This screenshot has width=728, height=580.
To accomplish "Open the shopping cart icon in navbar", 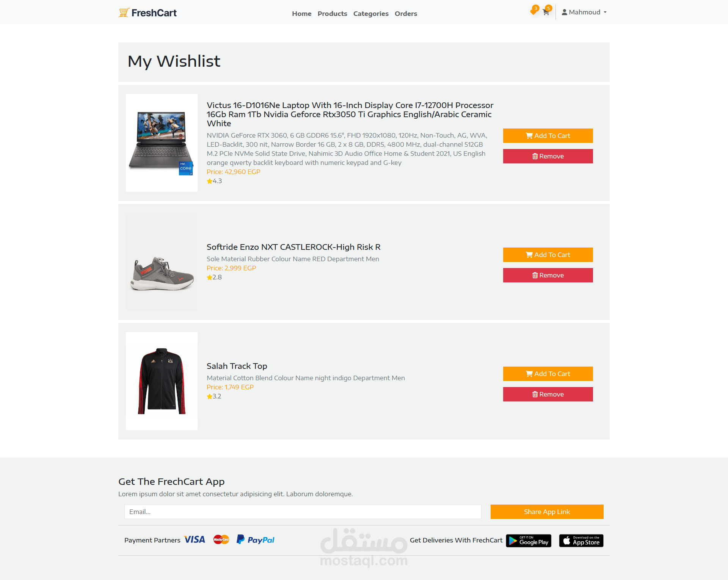I will coord(546,12).
